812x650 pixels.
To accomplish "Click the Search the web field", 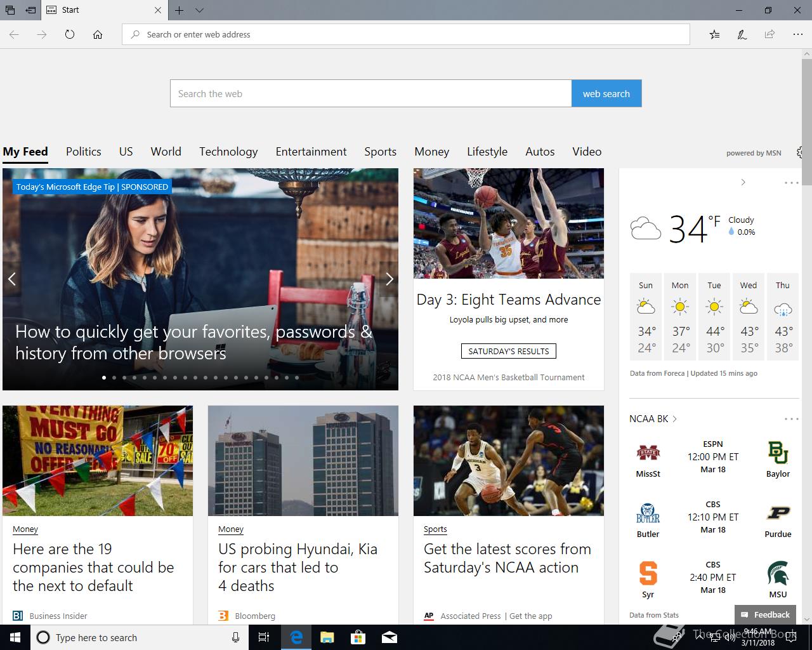I will [x=370, y=93].
